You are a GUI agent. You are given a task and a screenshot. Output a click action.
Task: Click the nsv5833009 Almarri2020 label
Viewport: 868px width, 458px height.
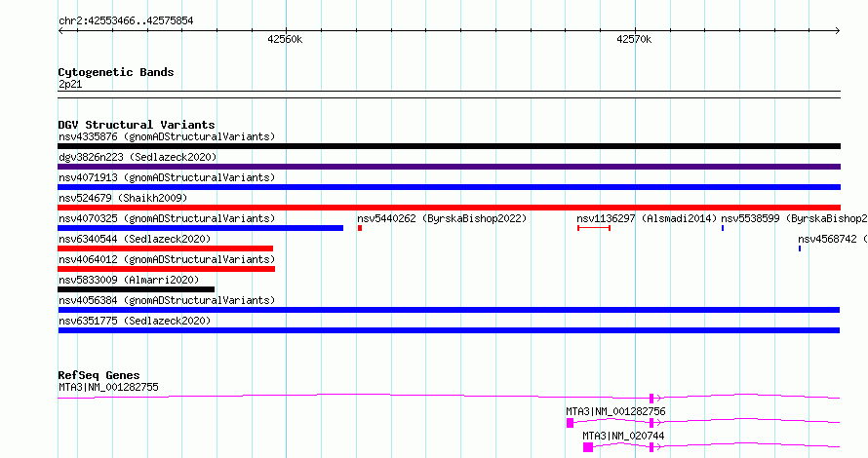point(129,280)
